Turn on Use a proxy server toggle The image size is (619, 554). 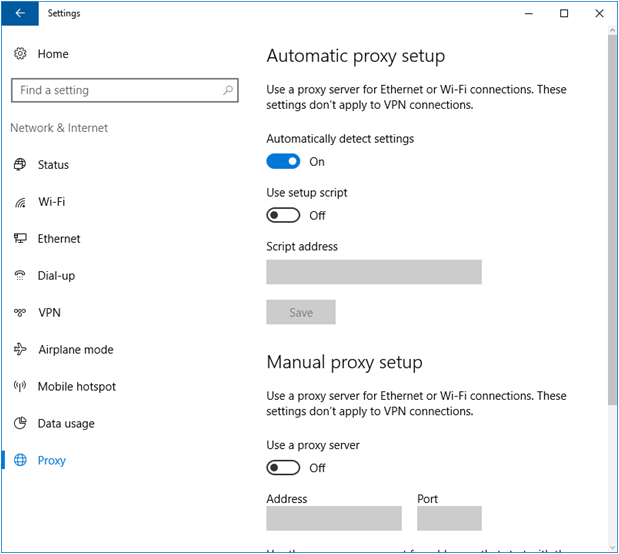[283, 467]
